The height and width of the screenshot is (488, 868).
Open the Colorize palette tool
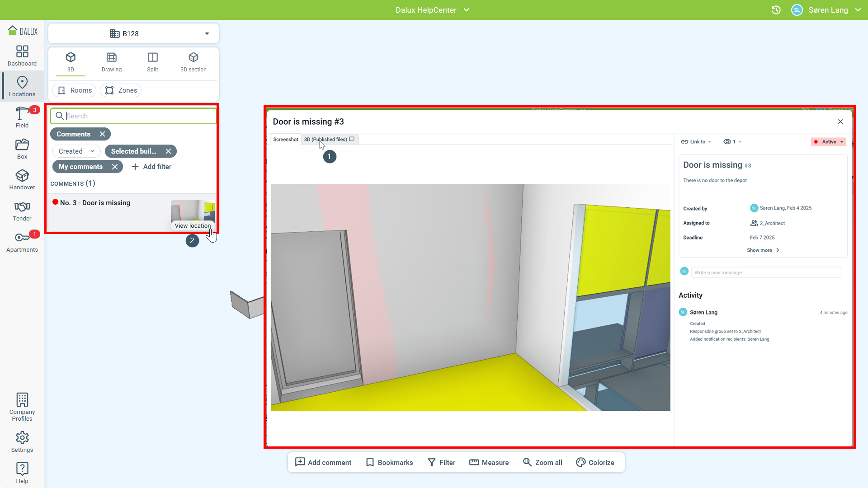[595, 462]
